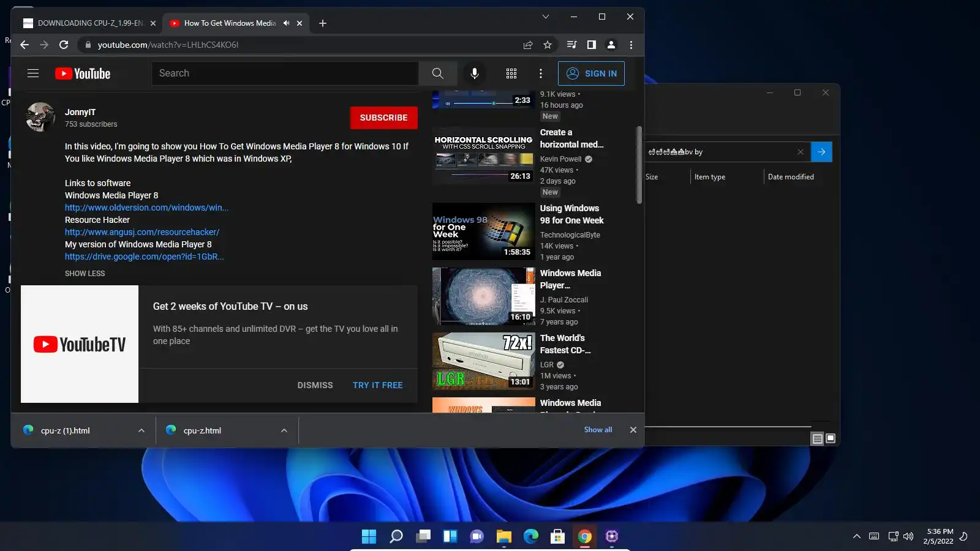Open taskbar clock and date
The image size is (980, 551).
click(940, 536)
